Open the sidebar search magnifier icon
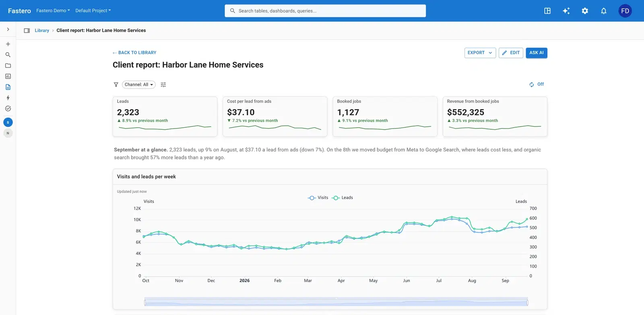This screenshot has width=644, height=315. [x=8, y=55]
